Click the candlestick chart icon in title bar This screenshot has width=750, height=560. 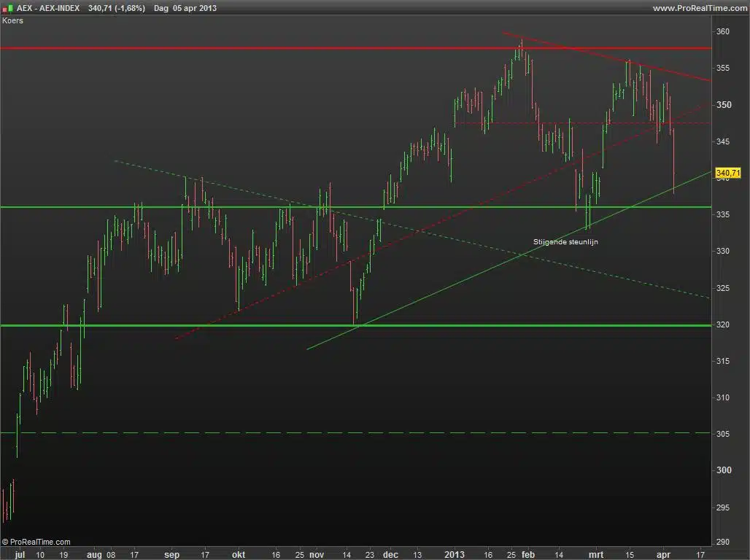[8, 8]
